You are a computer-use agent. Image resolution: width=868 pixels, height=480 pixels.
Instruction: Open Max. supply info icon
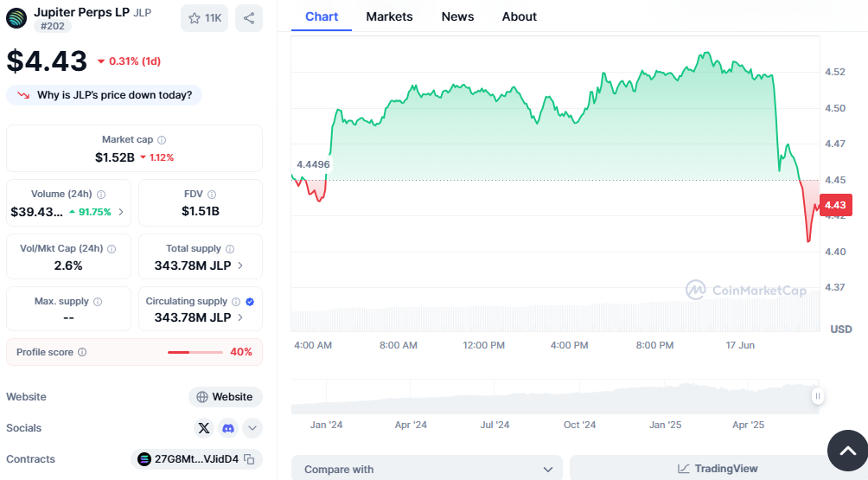tap(98, 302)
